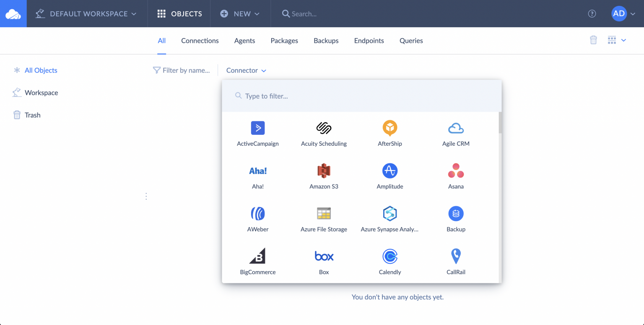Select the Agile CRM connector
Screen dimensions: 644x325
tap(455, 133)
